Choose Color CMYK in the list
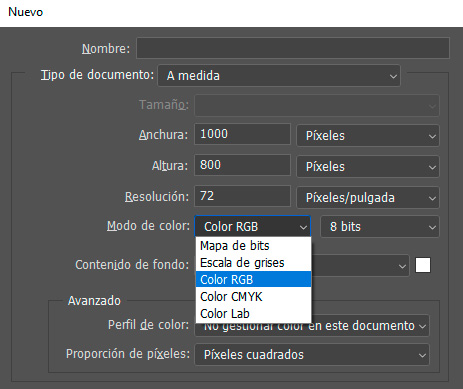Image resolution: width=463 pixels, height=389 pixels. 253,297
